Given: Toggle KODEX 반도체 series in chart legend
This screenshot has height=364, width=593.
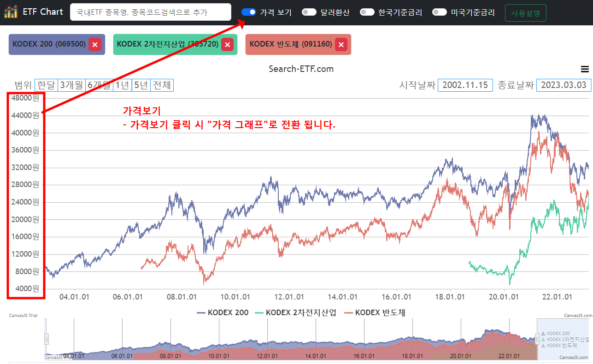Looking at the screenshot, I should coord(375,313).
